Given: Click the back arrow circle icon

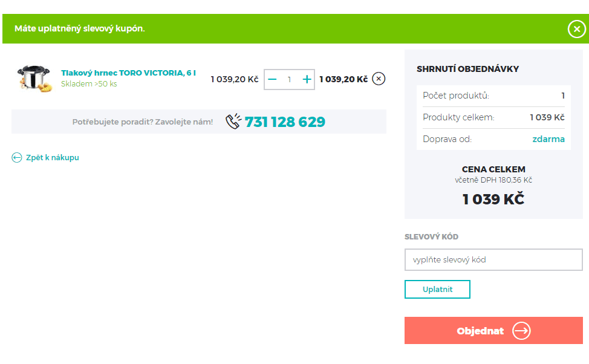Looking at the screenshot, I should click(x=17, y=158).
